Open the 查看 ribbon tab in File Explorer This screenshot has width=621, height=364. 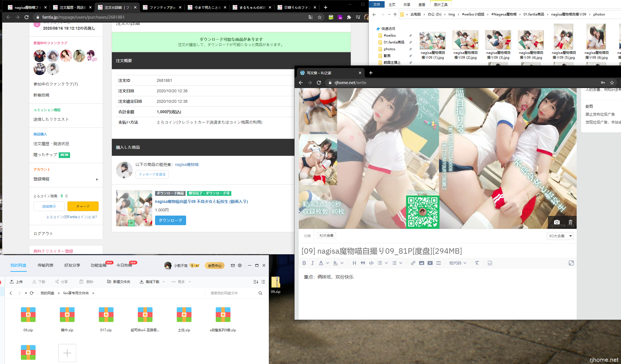click(x=421, y=4)
